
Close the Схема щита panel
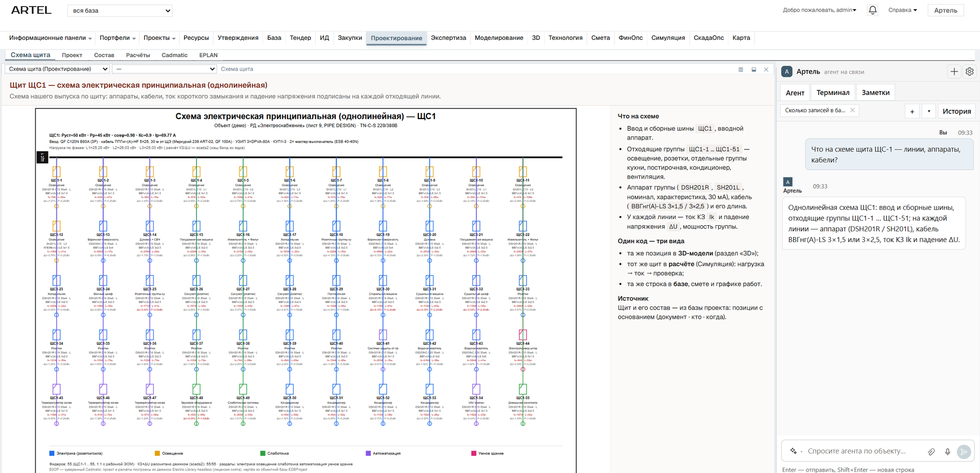coord(766,69)
